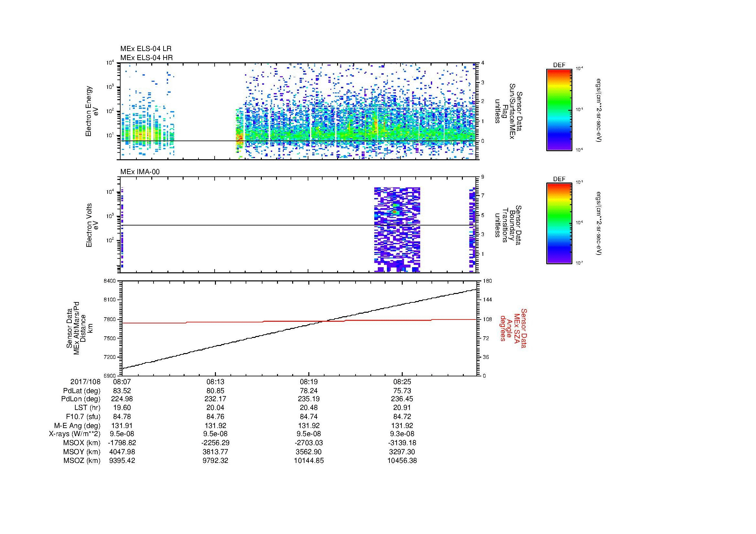
Task: Click the LST value 20.48
Action: (x=309, y=408)
